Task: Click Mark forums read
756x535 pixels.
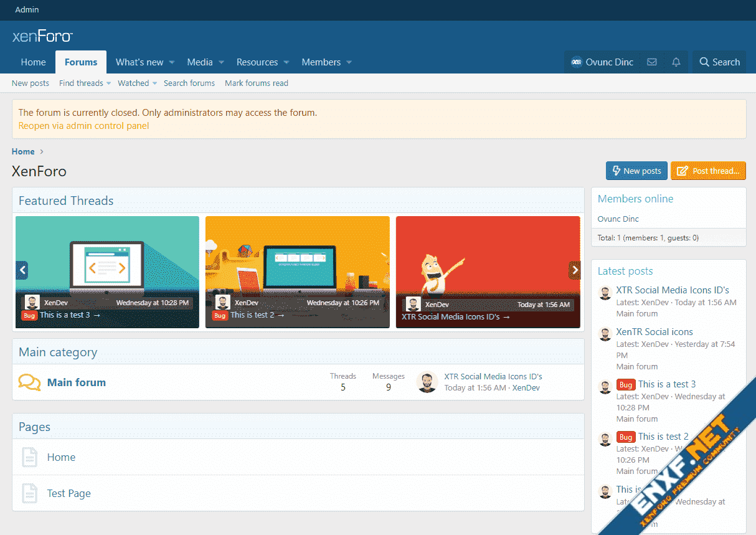Action: coord(257,83)
